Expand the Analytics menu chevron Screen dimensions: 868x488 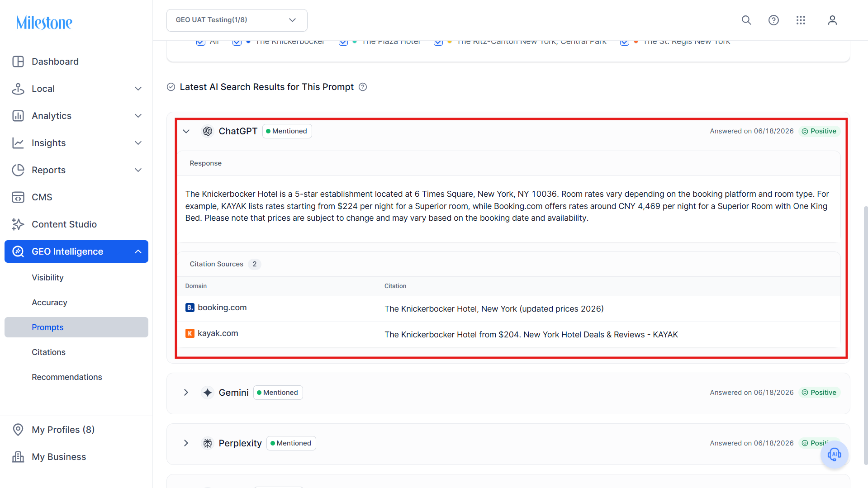pos(138,116)
